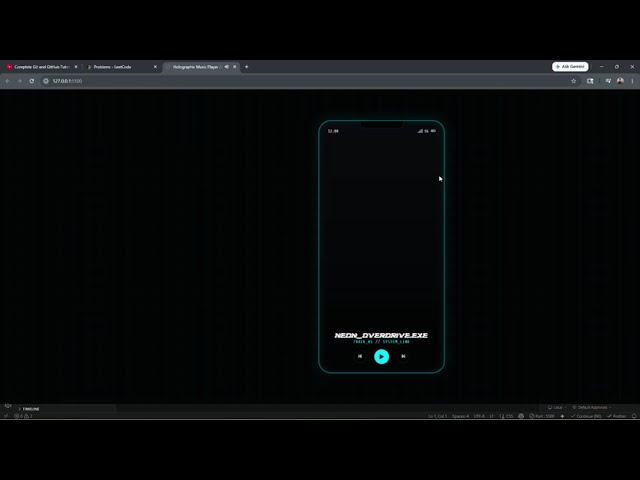Close the Problems - LeetCode tab

155,67
